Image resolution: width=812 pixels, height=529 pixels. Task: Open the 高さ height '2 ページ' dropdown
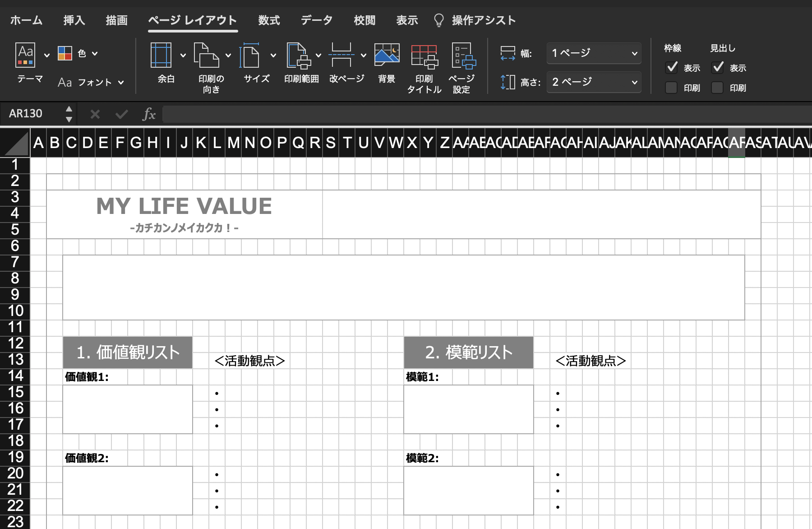594,82
